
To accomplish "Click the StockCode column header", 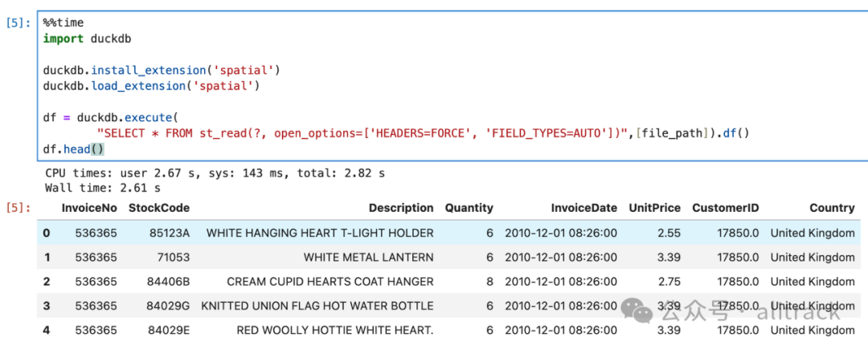I will 159,208.
